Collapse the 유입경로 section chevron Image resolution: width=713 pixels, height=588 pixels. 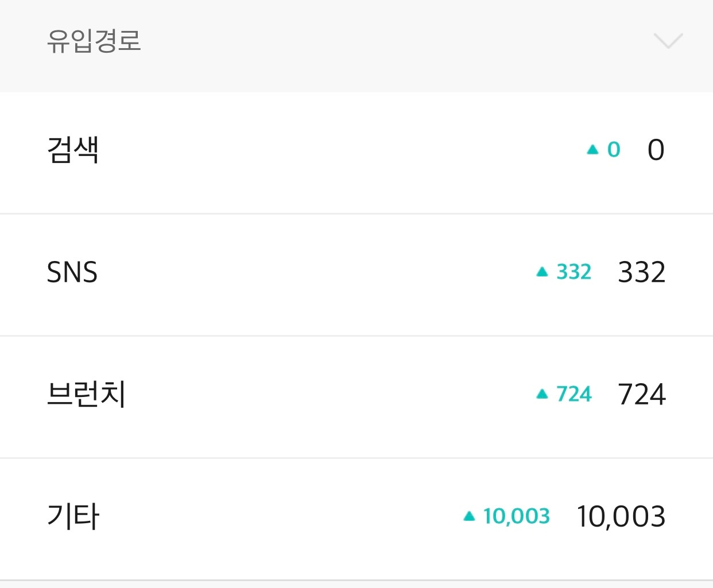pyautogui.click(x=668, y=41)
